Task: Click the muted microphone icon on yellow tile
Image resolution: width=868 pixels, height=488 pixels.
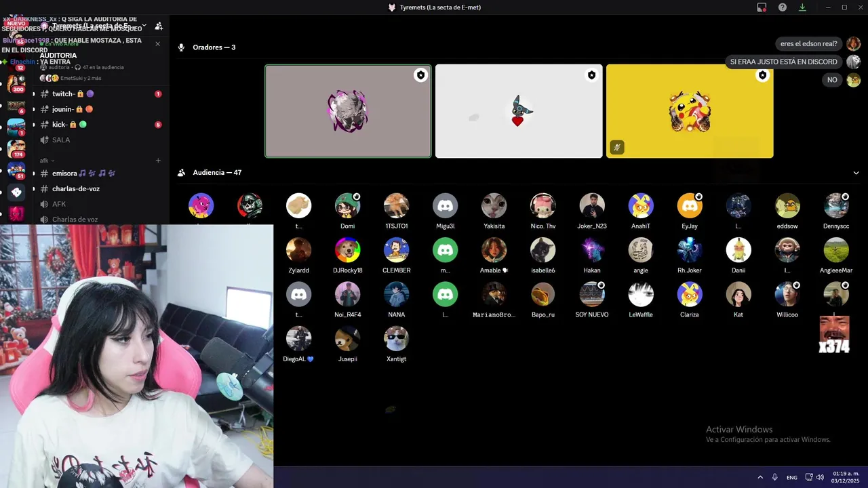Action: coord(617,147)
